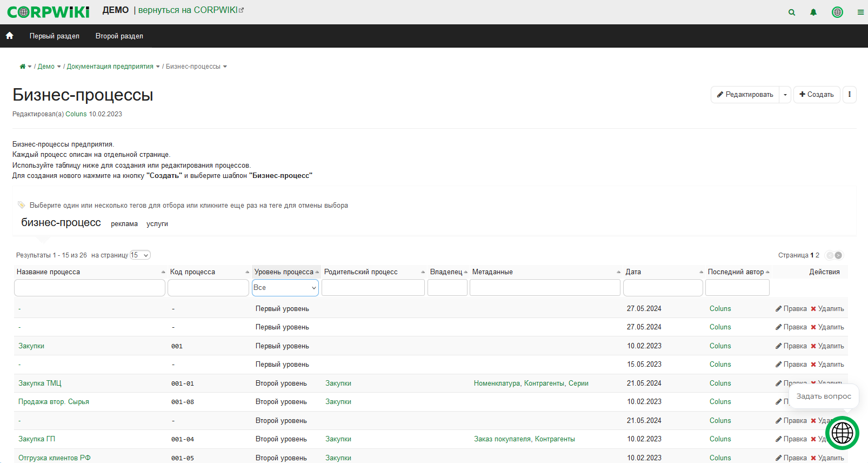Focus the Название процесса filter field

pos(90,288)
